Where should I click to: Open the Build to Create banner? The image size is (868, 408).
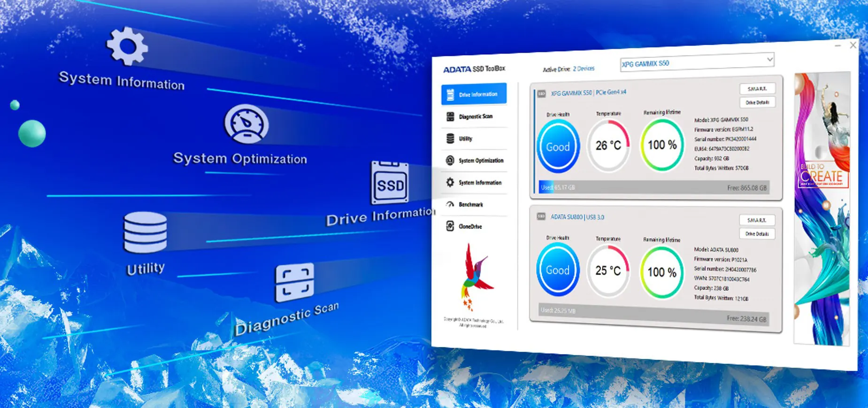[822, 209]
